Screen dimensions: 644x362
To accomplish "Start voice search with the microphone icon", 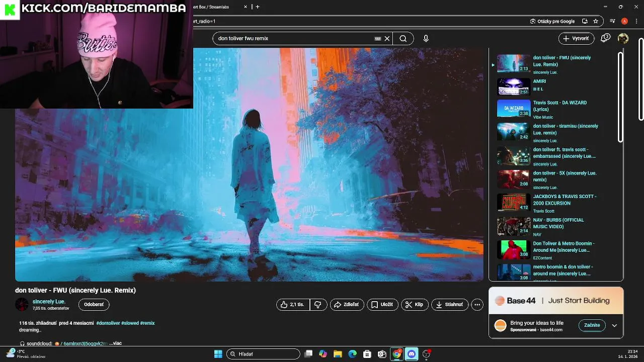I will [426, 38].
